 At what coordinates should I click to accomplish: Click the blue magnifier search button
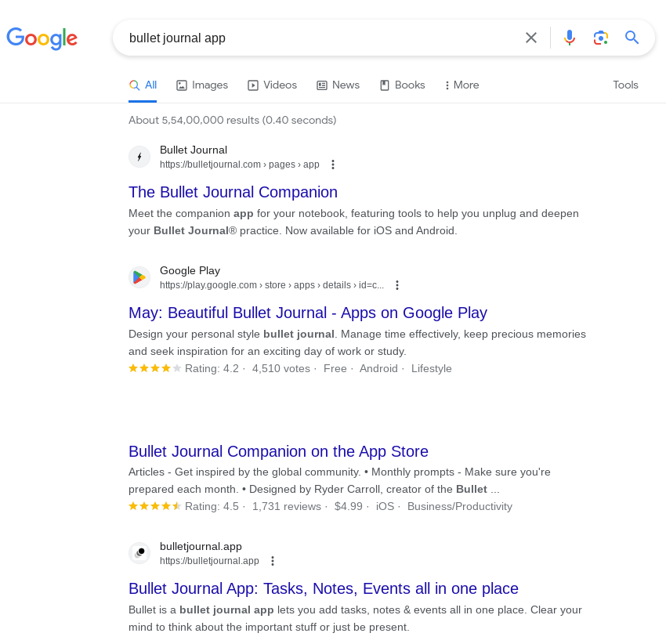click(x=632, y=38)
